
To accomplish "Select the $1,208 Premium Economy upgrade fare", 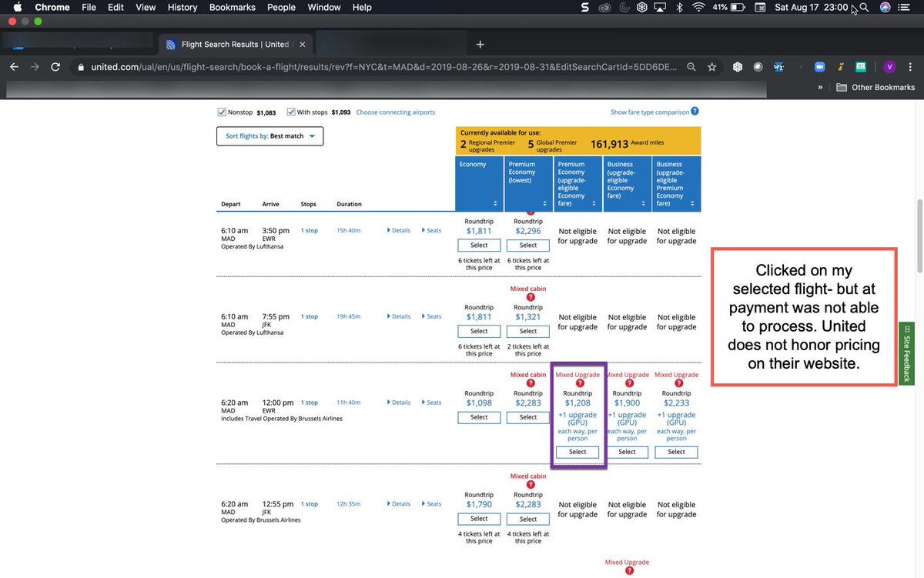I will pyautogui.click(x=577, y=452).
